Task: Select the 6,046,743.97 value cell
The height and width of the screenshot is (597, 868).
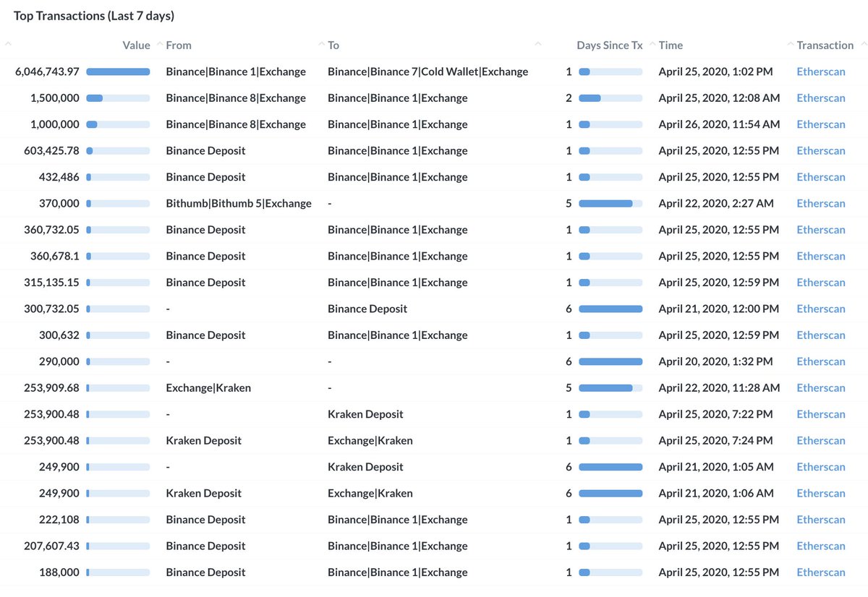Action: [x=47, y=72]
